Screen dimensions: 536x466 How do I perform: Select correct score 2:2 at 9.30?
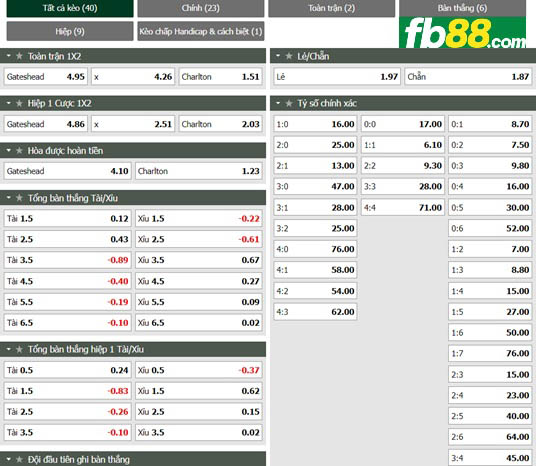coord(403,166)
